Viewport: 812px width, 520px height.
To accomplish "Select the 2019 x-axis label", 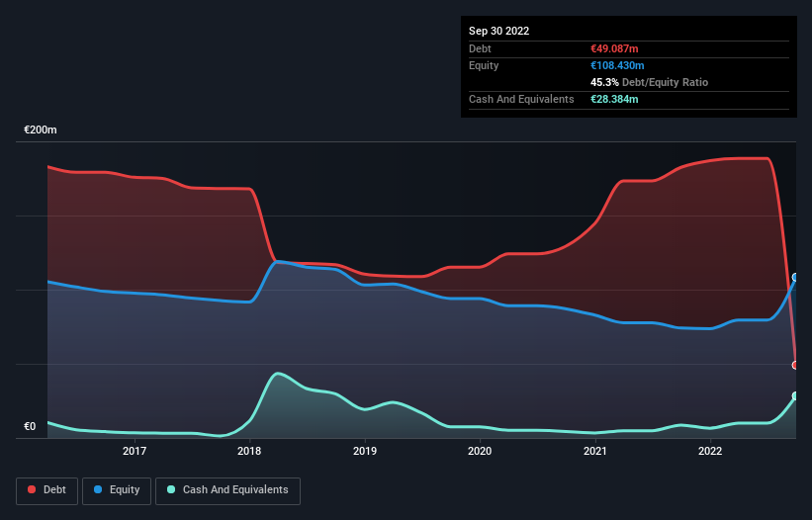I will (x=365, y=451).
